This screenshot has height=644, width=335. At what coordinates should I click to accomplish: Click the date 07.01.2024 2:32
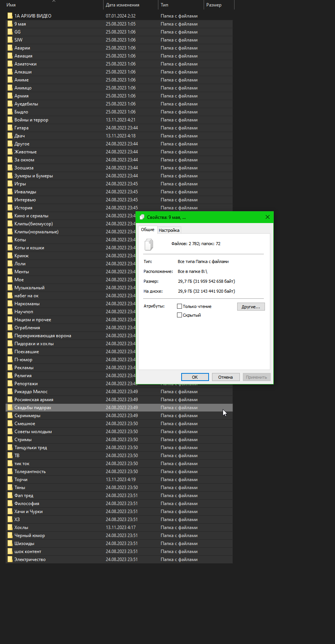[121, 16]
